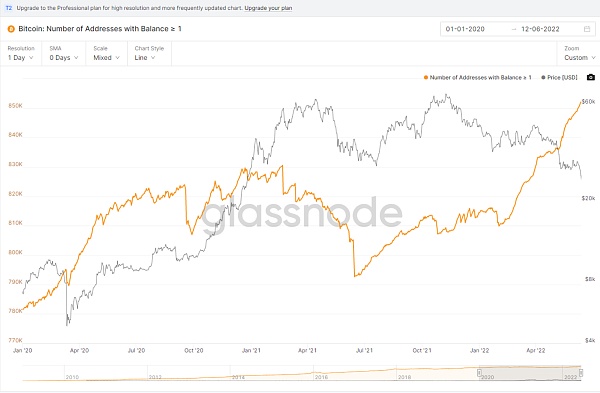Click the 820K left axis label
This screenshot has width=600, height=393.
[15, 194]
